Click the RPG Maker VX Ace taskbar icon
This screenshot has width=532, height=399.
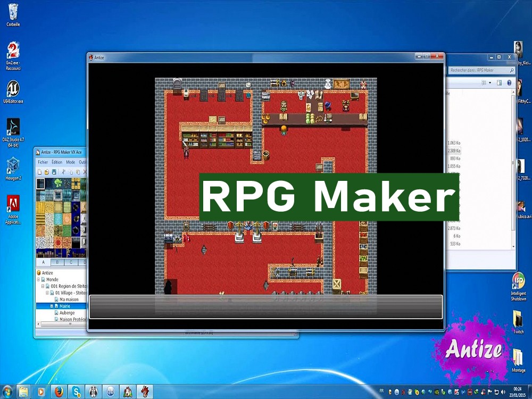128,392
